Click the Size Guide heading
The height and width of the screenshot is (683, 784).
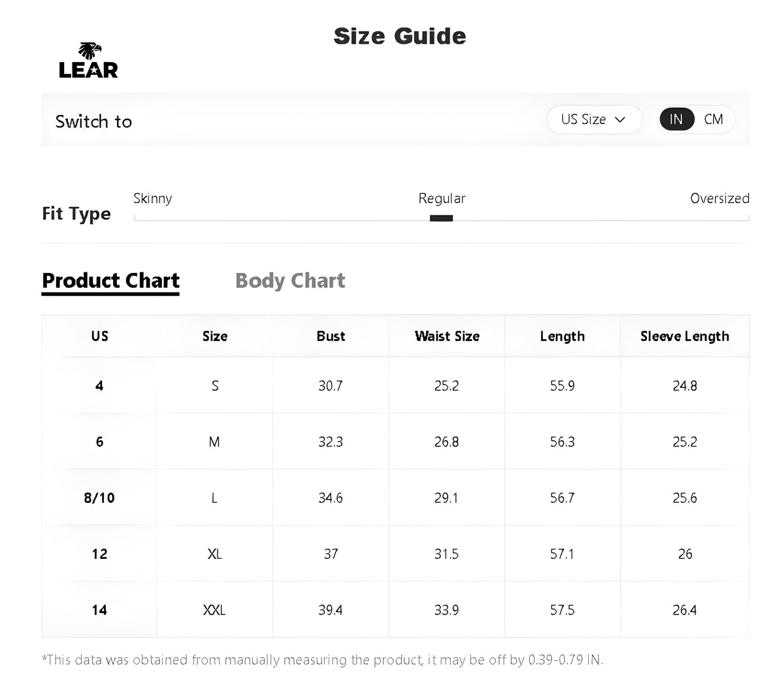coord(400,36)
